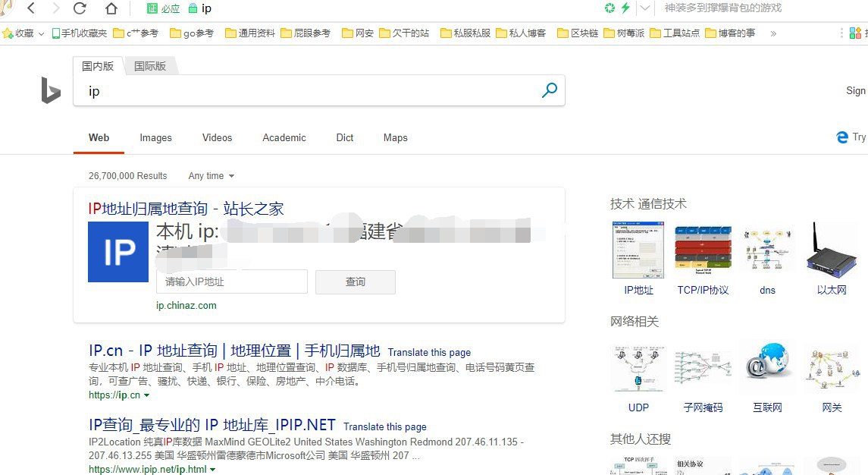The width and height of the screenshot is (868, 475).
Task: Click the Bing logo
Action: pos(51,91)
